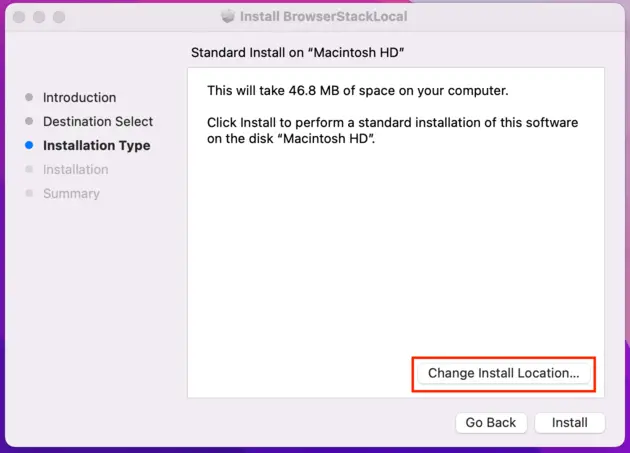Select the Destination Select step label
Viewport: 630px width, 453px height.
[x=98, y=121]
